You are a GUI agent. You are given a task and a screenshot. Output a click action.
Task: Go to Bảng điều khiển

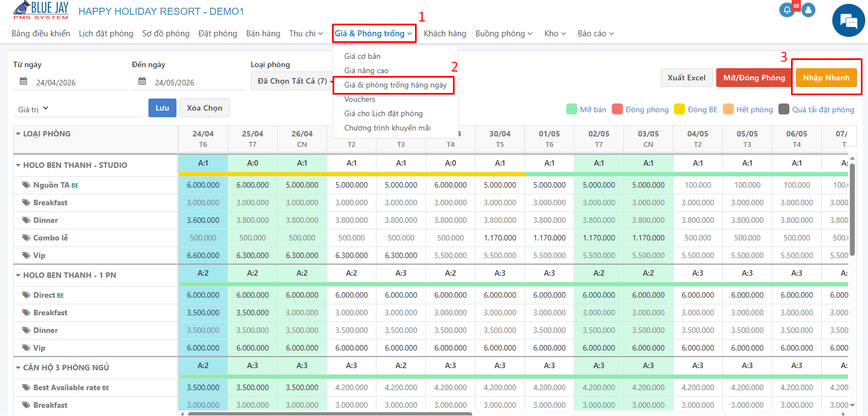[41, 34]
